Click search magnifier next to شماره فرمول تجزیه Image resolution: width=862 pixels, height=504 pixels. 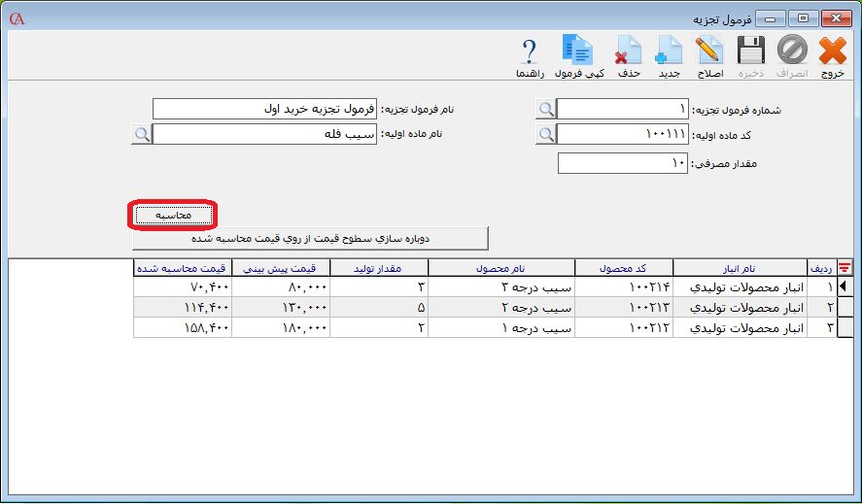pos(546,109)
